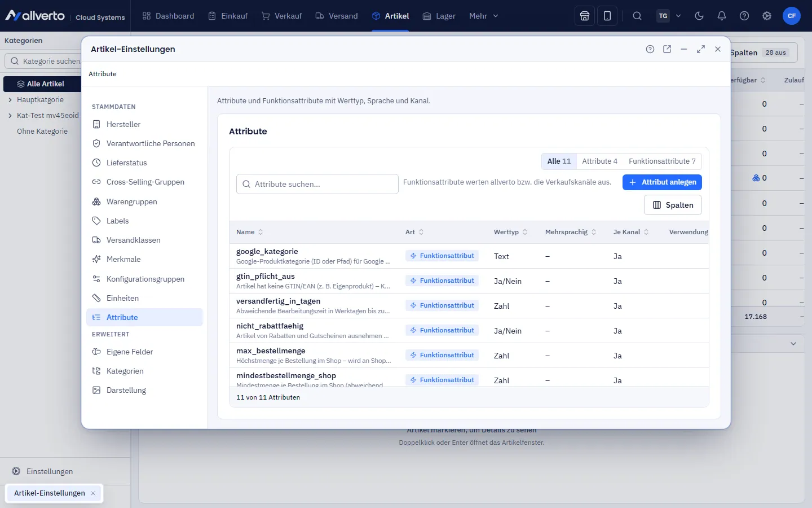This screenshot has height=508, width=812.
Task: Open the Lager navigation menu
Action: pos(439,16)
